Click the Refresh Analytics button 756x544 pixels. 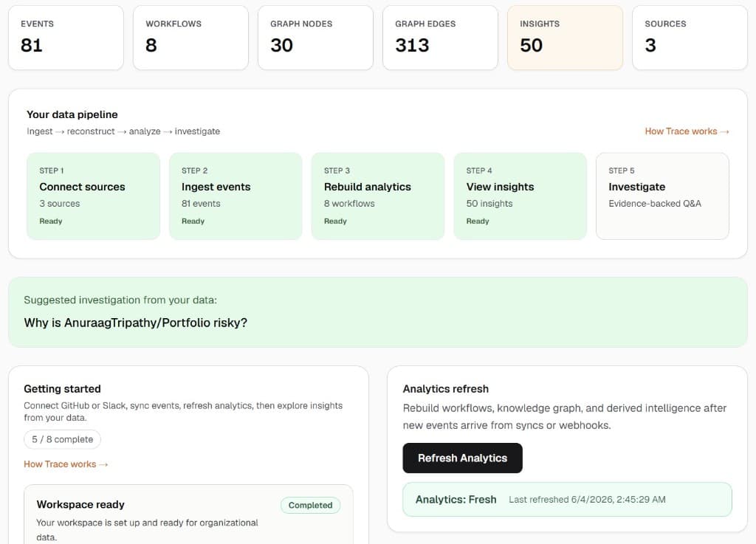[462, 458]
